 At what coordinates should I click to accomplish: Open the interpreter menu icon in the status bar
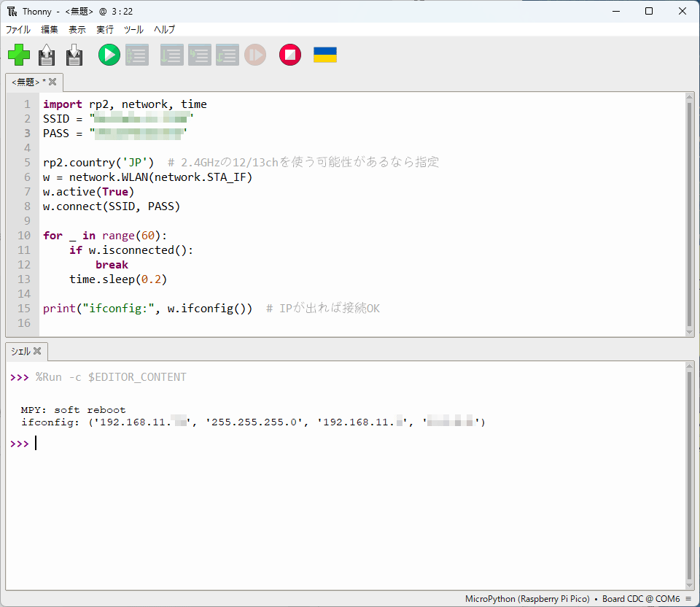click(x=688, y=599)
